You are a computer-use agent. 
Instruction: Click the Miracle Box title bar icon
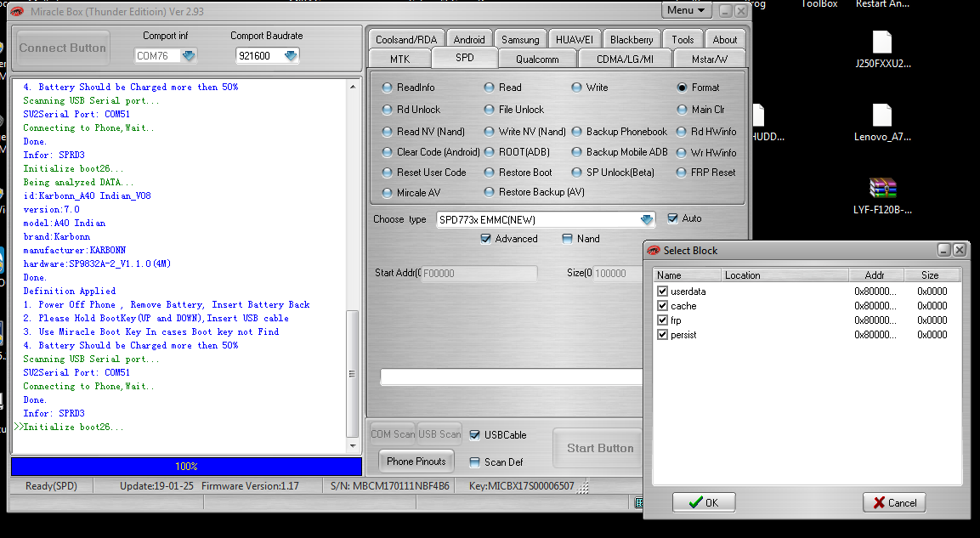pyautogui.click(x=18, y=11)
